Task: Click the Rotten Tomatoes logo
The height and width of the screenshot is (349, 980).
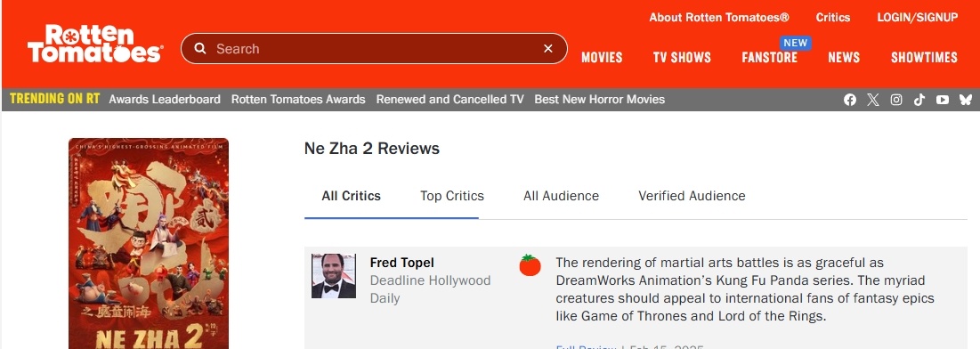Action: pyautogui.click(x=95, y=44)
